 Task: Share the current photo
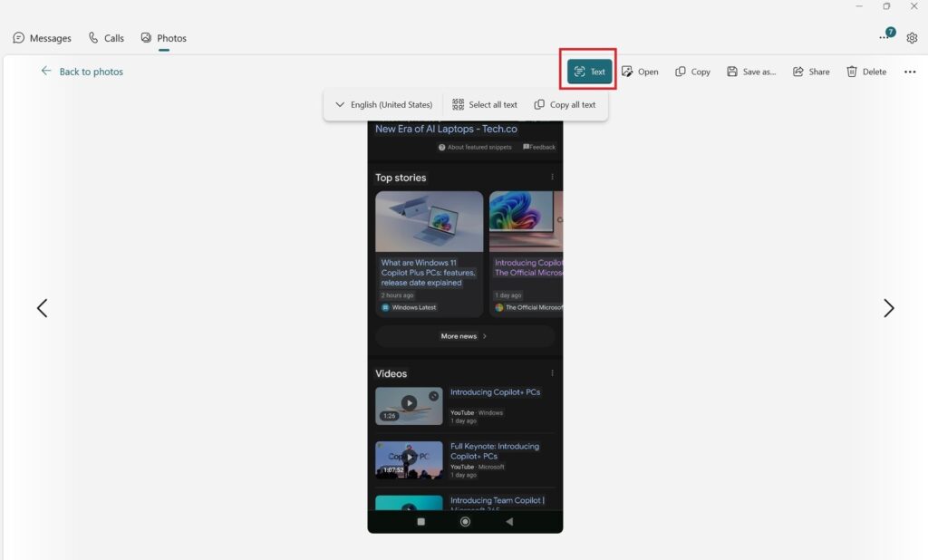tap(810, 71)
